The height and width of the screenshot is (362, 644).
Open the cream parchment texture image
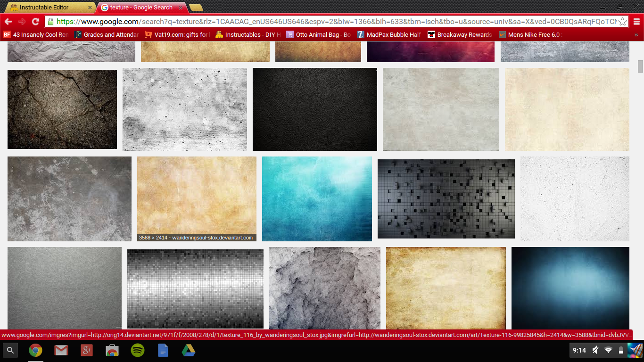pyautogui.click(x=567, y=109)
